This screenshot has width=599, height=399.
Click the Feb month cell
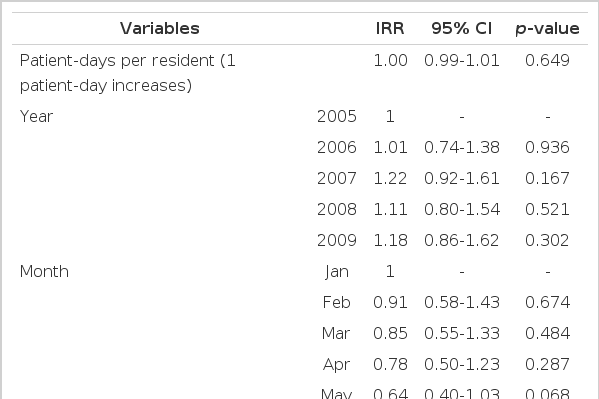pyautogui.click(x=337, y=302)
